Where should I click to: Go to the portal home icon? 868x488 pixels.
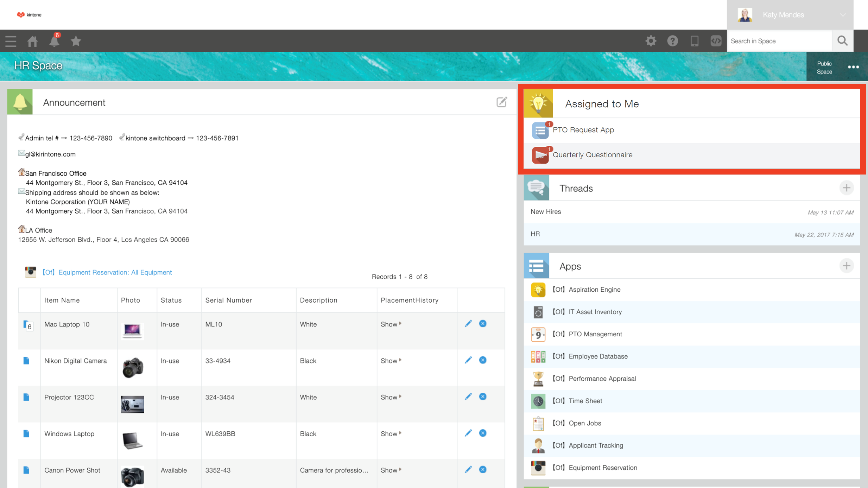(32, 41)
